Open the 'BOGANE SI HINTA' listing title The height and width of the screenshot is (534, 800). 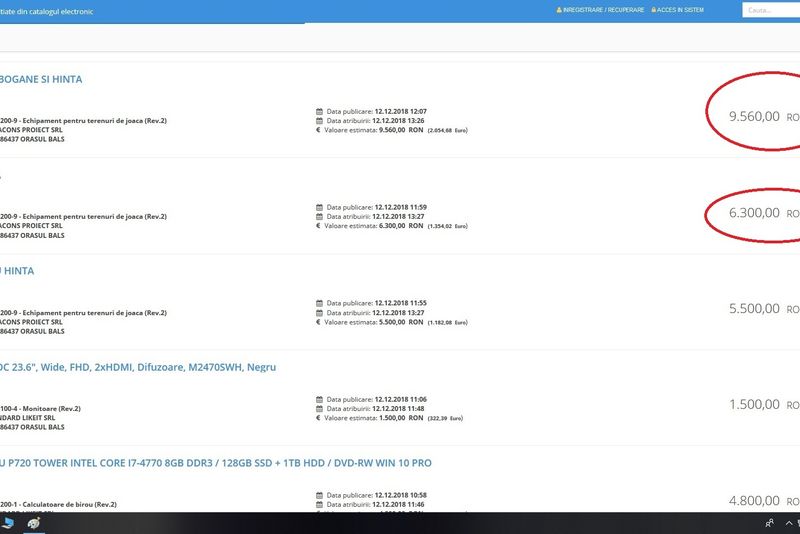pyautogui.click(x=42, y=79)
